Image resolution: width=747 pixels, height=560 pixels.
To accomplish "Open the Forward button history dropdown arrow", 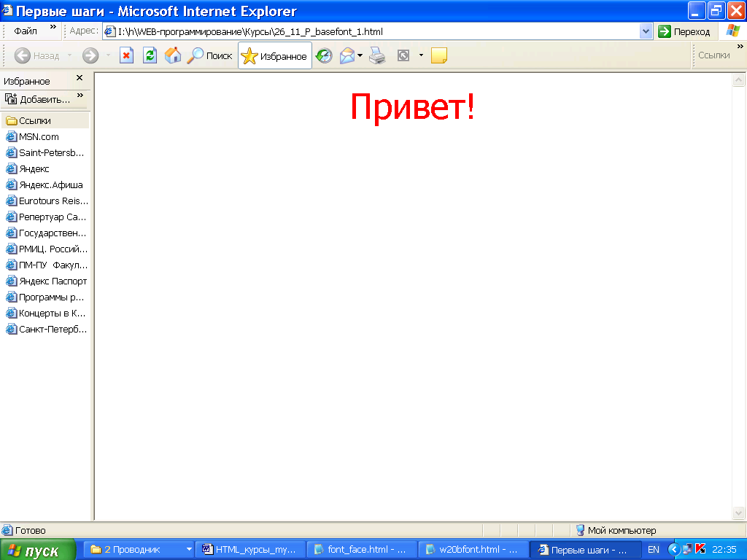I will [108, 55].
